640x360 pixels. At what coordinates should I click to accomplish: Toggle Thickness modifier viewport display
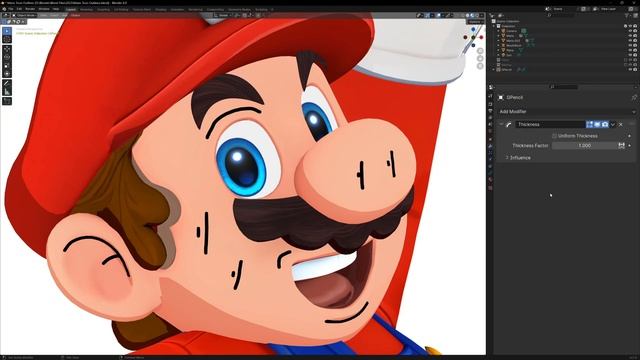coord(597,124)
